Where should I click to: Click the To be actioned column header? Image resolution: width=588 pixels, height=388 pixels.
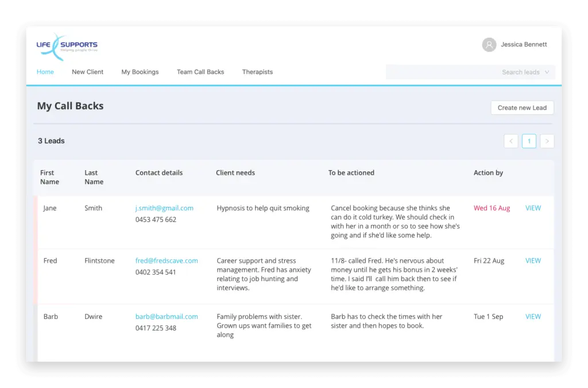click(351, 172)
